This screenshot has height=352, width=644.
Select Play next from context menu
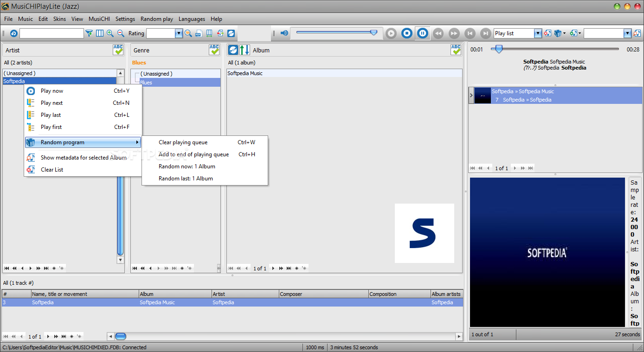coord(83,103)
